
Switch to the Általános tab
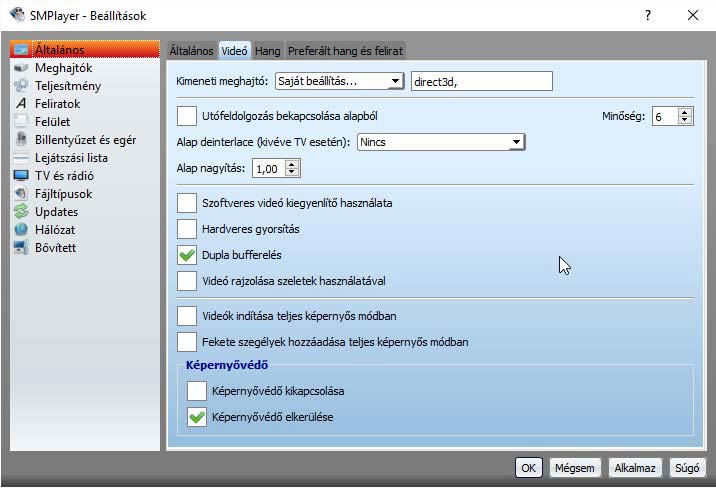(191, 51)
